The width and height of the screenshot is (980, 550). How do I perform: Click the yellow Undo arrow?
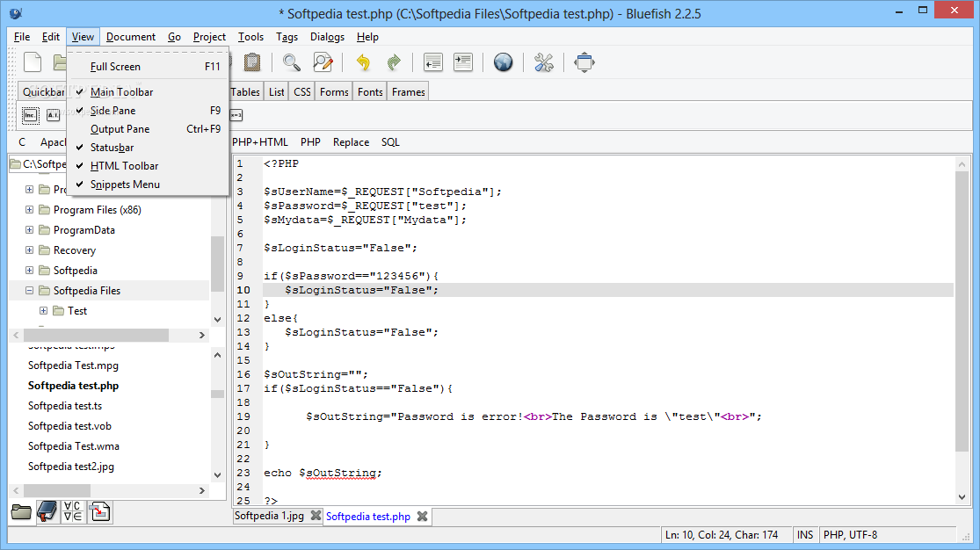[363, 62]
